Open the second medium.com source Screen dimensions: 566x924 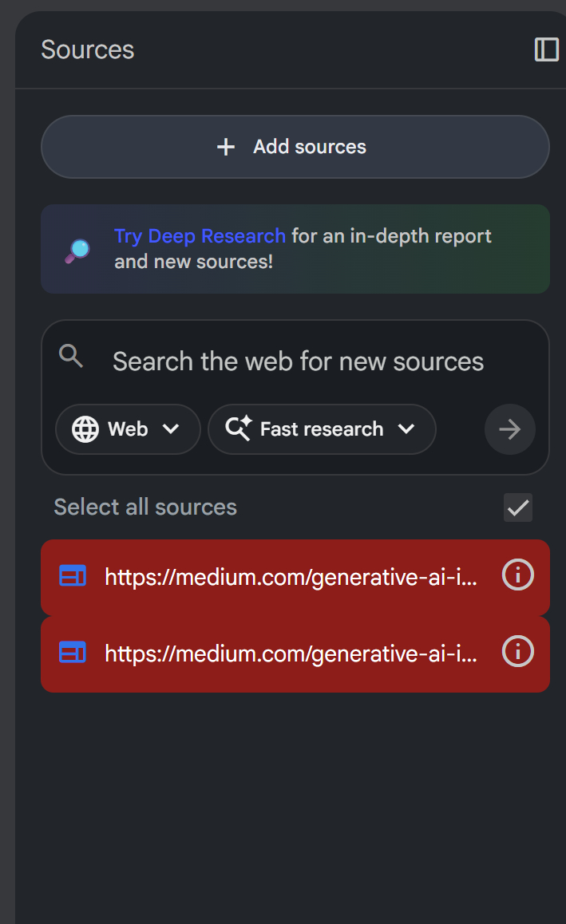click(x=291, y=654)
